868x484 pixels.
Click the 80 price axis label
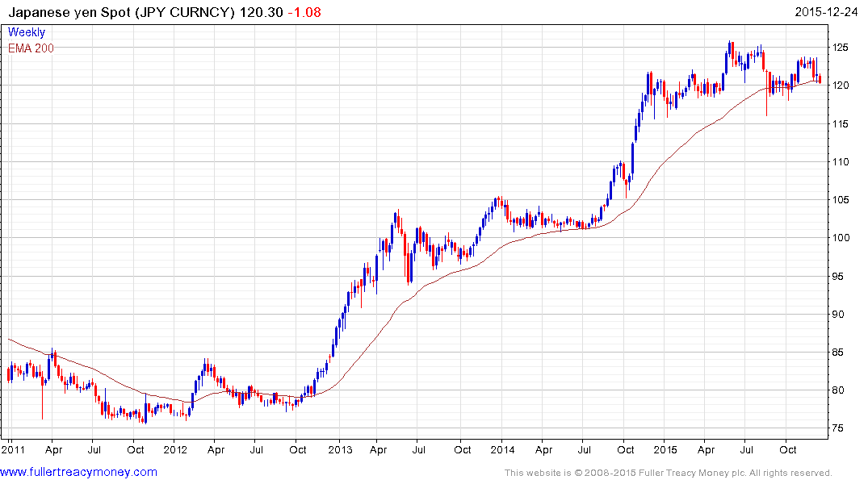[838, 390]
